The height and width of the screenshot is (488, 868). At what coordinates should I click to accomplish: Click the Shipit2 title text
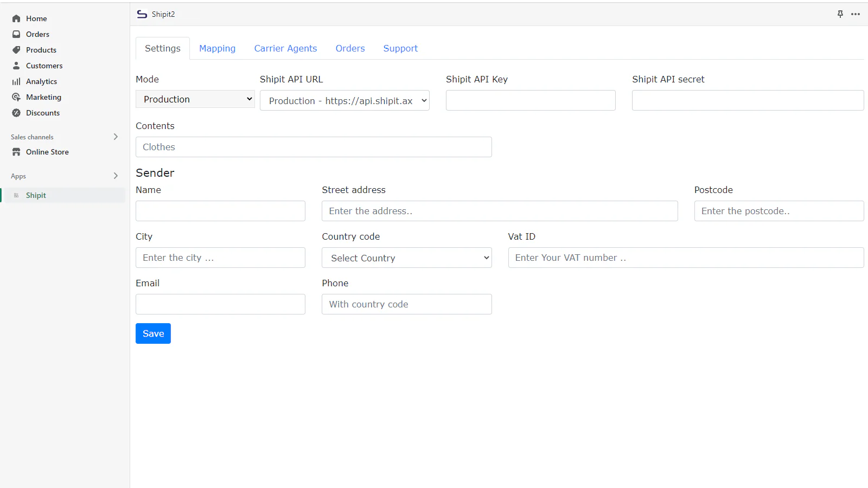(163, 14)
